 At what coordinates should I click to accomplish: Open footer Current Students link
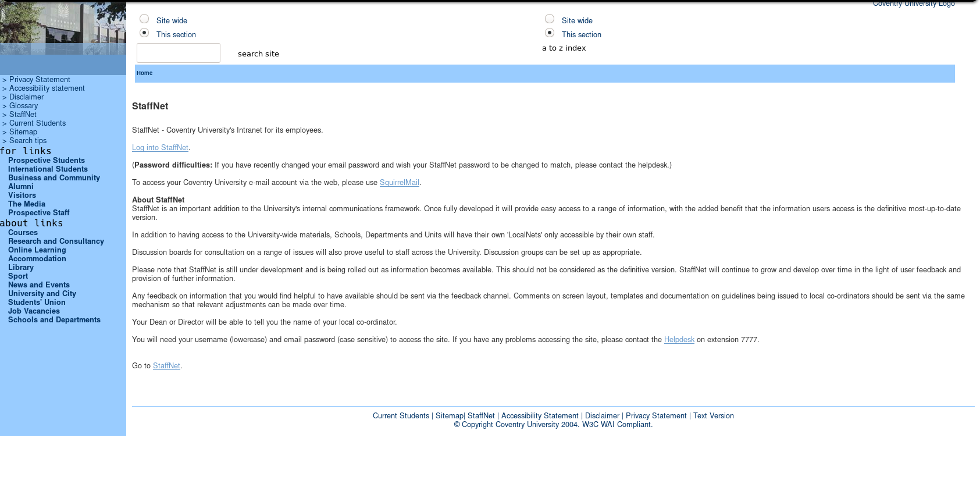pyautogui.click(x=401, y=416)
